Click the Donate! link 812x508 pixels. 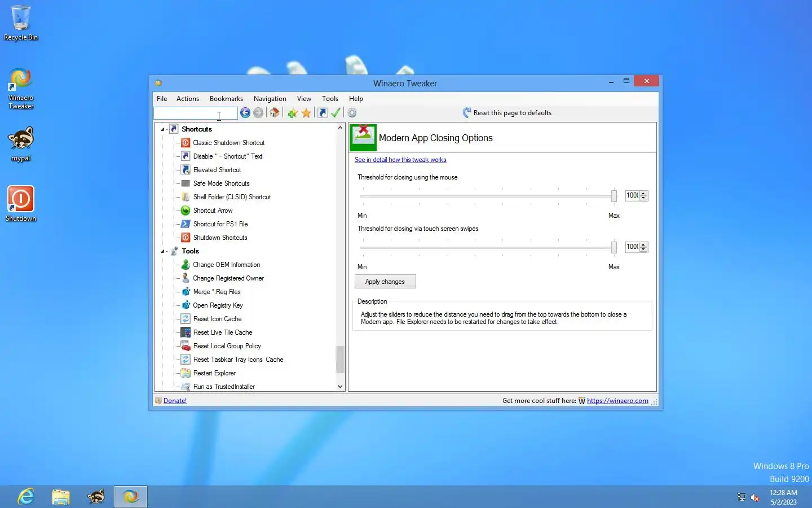pyautogui.click(x=175, y=401)
